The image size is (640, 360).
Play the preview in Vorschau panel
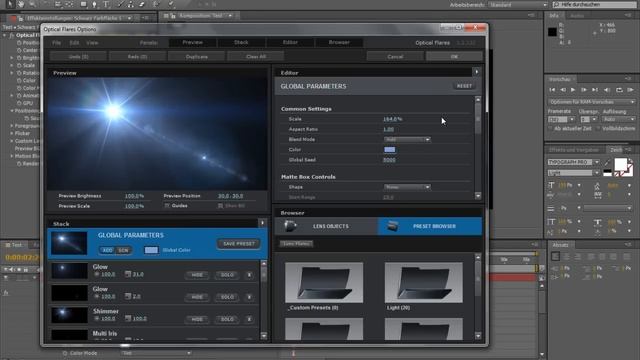tap(573, 90)
